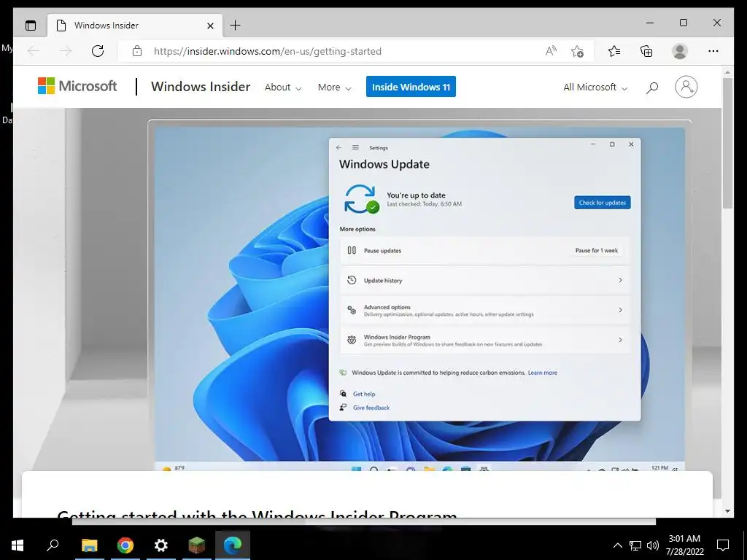
Task: Turn on Read aloud in address bar
Action: click(x=551, y=51)
